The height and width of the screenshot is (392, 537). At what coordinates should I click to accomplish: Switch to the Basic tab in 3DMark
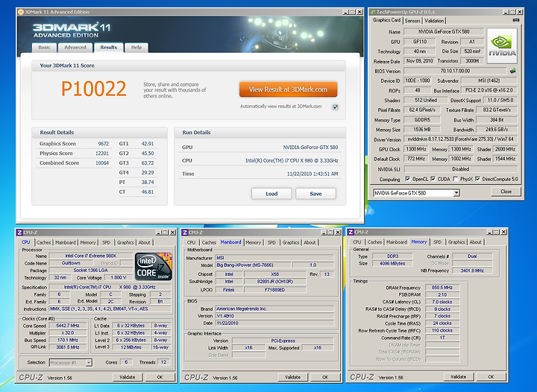pos(44,48)
